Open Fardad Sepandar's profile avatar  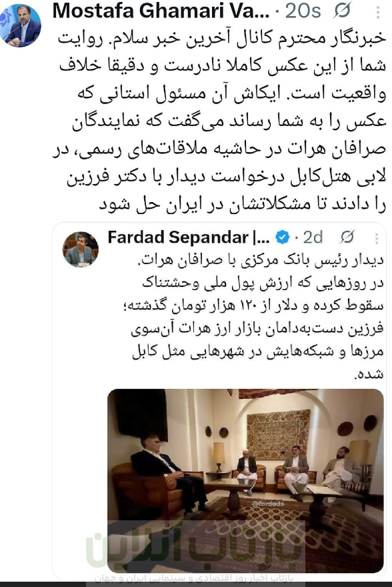coord(81,249)
